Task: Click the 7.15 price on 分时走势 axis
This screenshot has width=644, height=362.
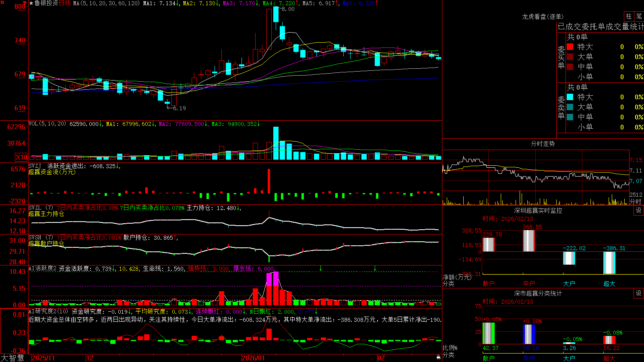Action: coord(636,160)
